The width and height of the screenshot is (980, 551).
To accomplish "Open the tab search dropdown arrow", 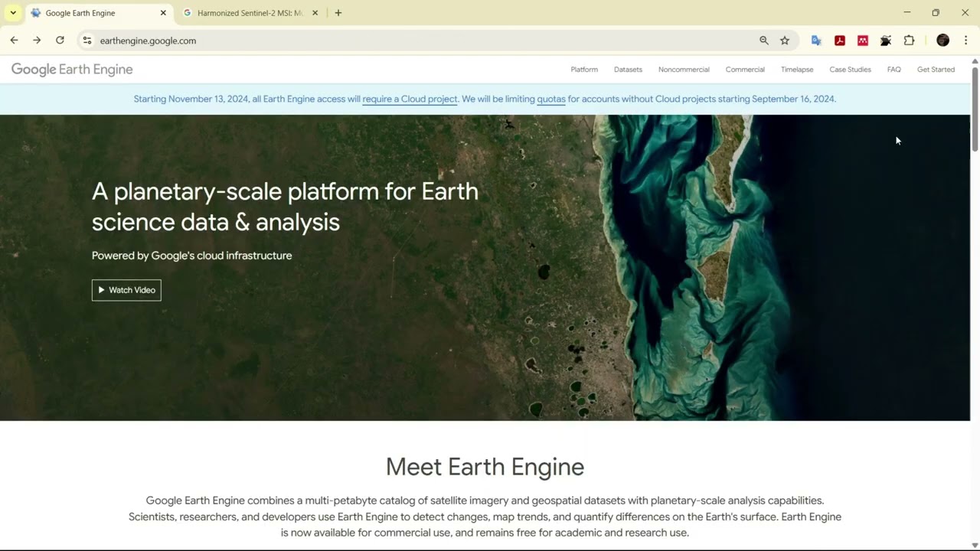I will pyautogui.click(x=13, y=13).
